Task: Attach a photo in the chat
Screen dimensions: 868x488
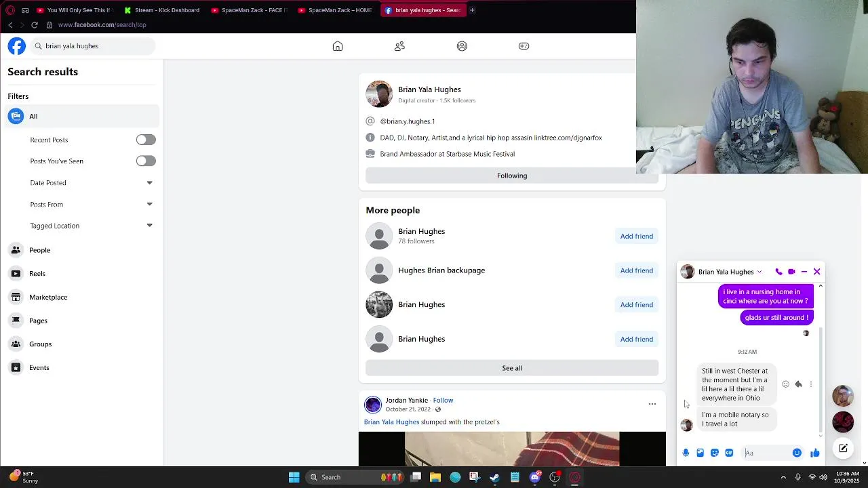Action: click(700, 453)
